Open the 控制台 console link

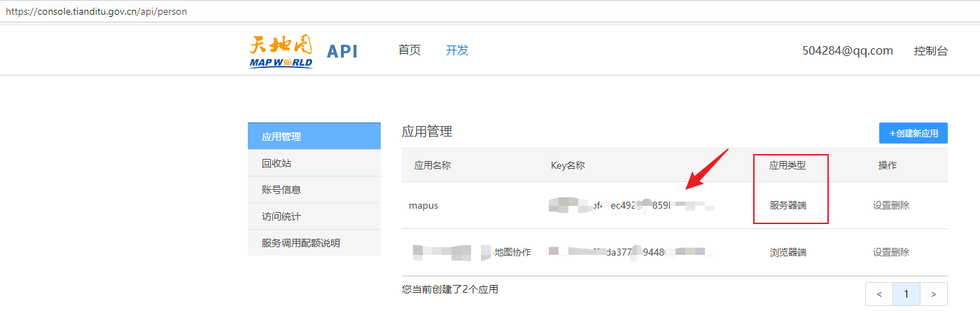pos(930,51)
